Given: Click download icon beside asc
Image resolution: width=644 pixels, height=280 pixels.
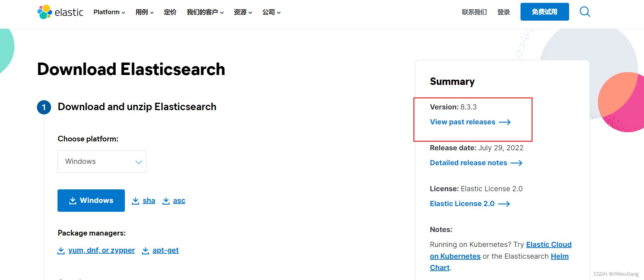Looking at the screenshot, I should tap(166, 201).
